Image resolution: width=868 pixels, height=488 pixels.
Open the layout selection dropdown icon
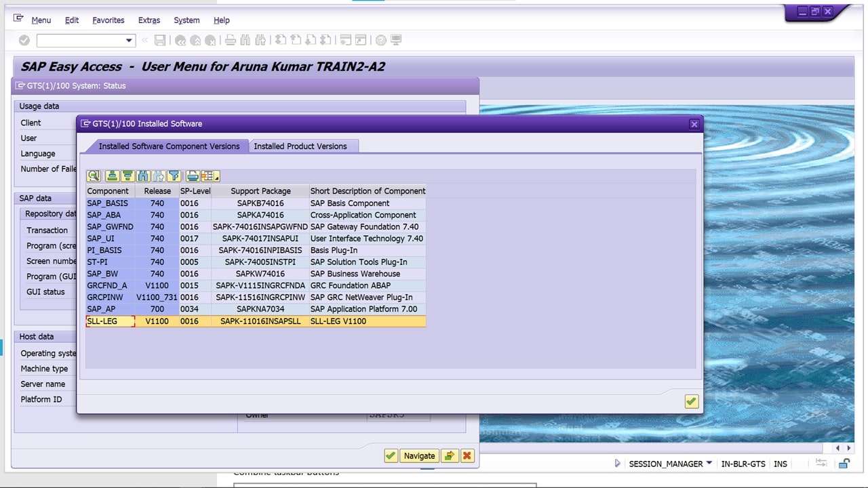tap(210, 176)
